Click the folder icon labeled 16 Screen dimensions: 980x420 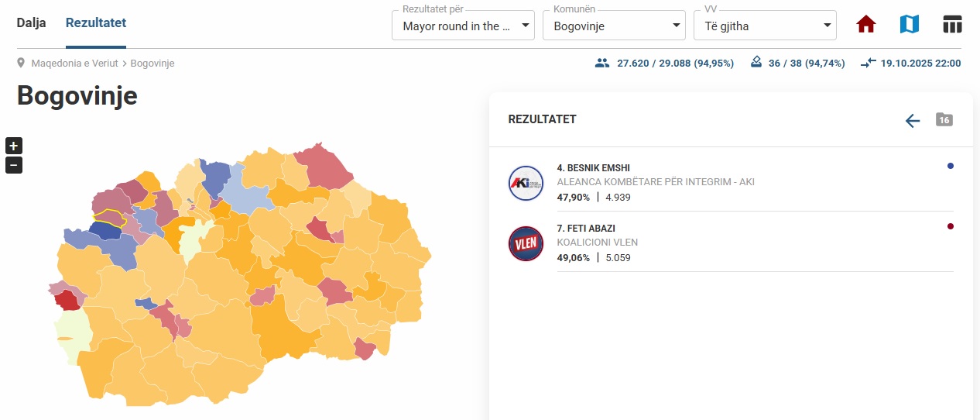click(944, 119)
